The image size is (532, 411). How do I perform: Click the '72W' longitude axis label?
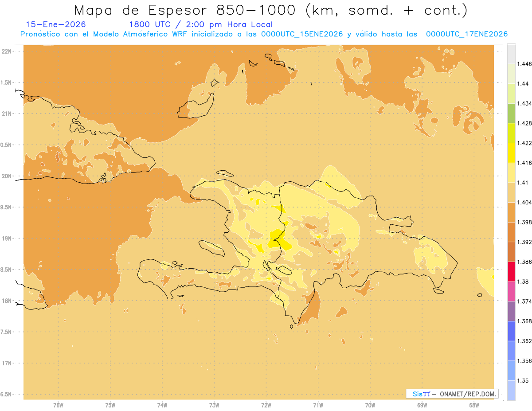click(x=266, y=405)
